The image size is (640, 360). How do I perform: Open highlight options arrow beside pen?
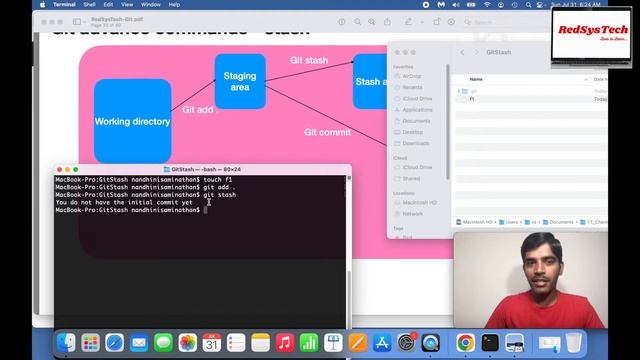[x=422, y=22]
